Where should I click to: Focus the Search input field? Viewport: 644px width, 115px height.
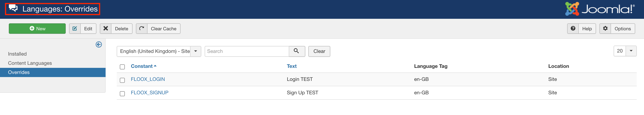coord(247,51)
